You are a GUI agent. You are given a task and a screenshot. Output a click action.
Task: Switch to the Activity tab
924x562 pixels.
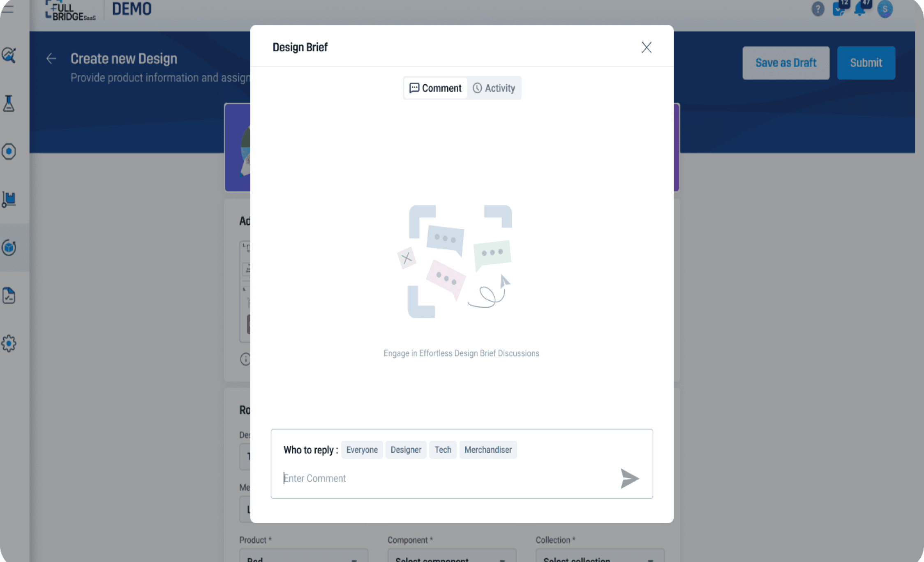click(494, 88)
